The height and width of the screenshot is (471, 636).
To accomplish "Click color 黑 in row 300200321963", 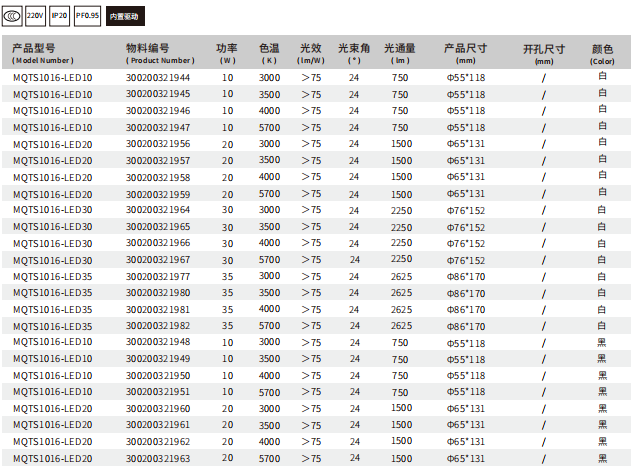I will click(x=603, y=458).
